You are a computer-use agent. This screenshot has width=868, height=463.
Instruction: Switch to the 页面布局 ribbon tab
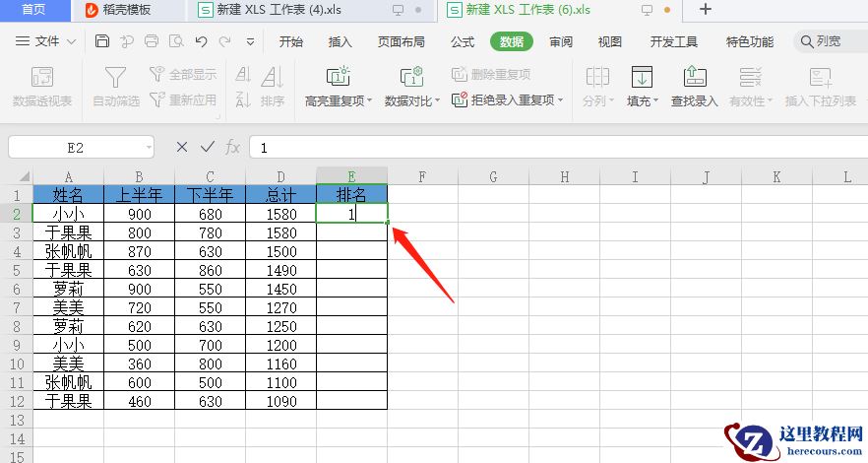pyautogui.click(x=402, y=41)
